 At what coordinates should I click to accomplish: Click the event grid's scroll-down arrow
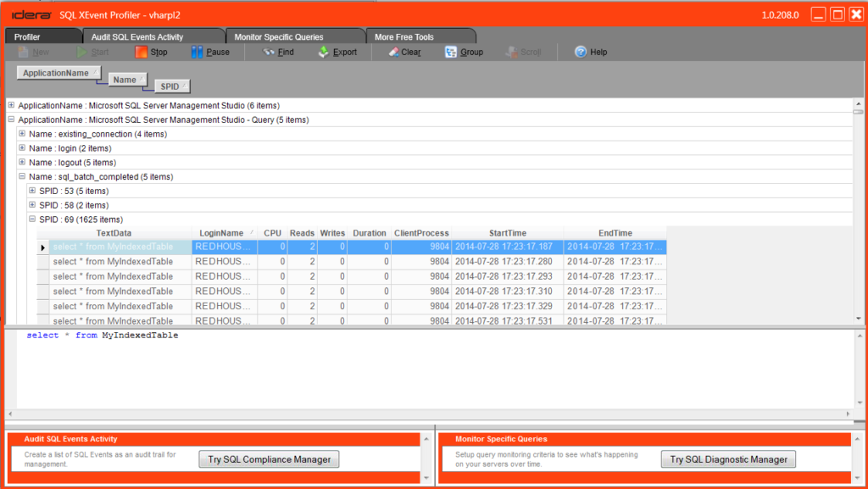tap(859, 318)
